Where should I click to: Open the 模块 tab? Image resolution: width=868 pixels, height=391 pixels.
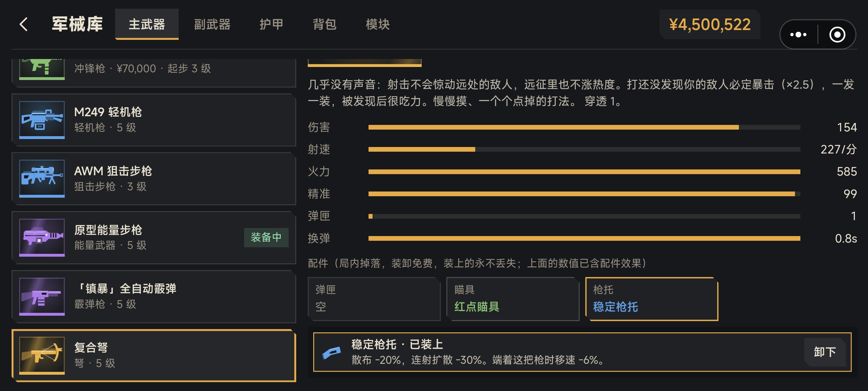378,24
